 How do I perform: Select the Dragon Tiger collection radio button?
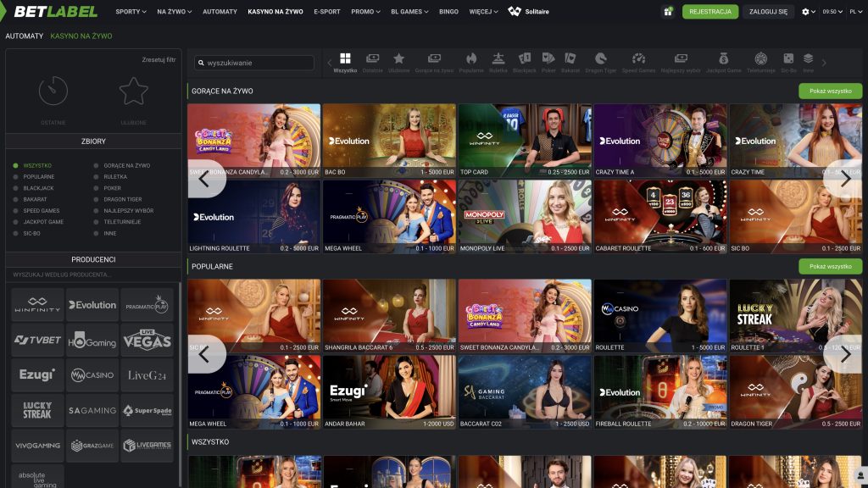[x=96, y=199]
